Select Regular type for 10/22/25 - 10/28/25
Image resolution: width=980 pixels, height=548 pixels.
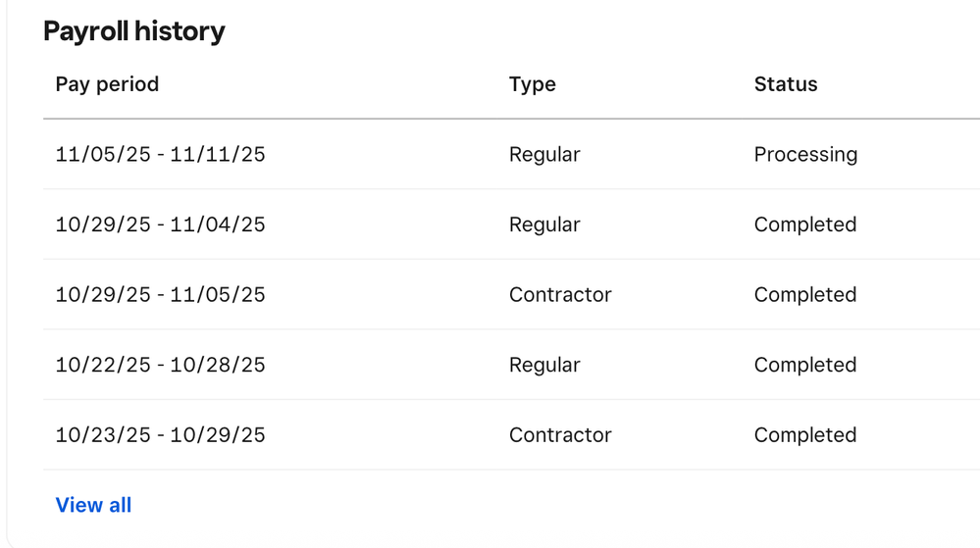(x=544, y=365)
